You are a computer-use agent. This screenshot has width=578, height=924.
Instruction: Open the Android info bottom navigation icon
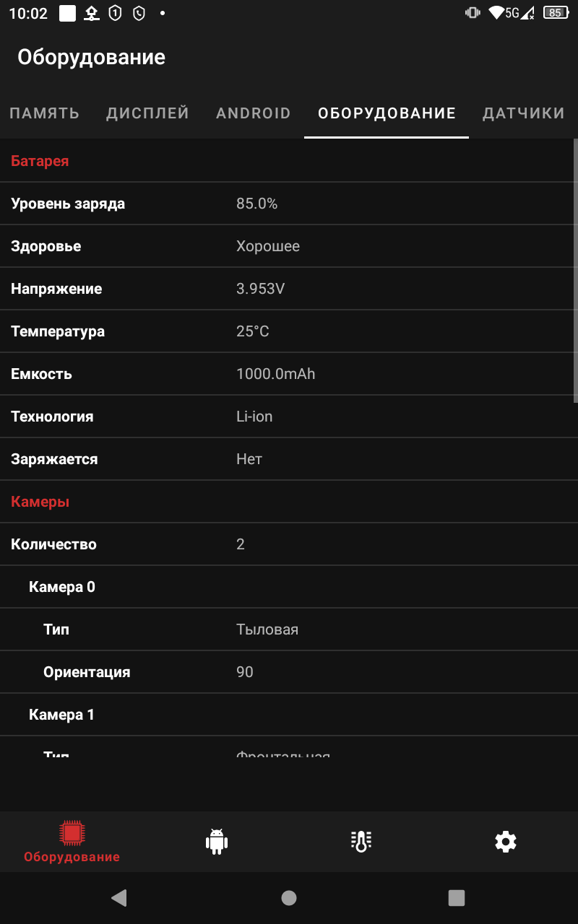(x=217, y=842)
